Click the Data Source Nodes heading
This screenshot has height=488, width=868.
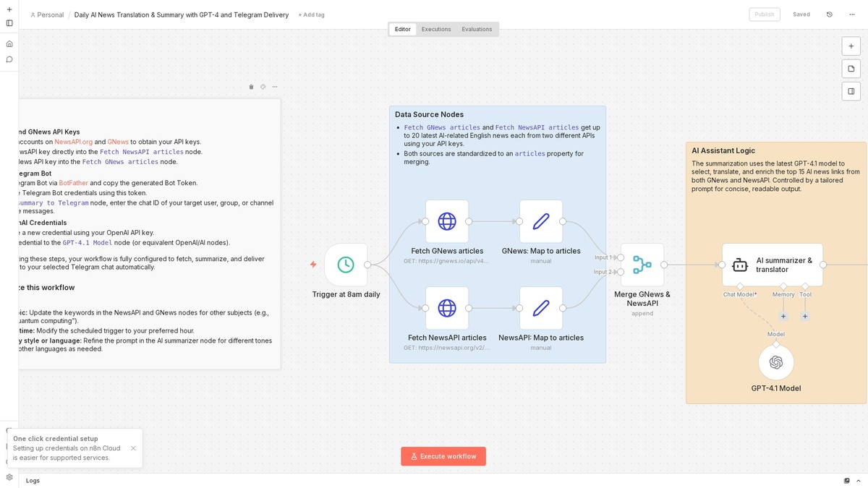[x=429, y=114]
